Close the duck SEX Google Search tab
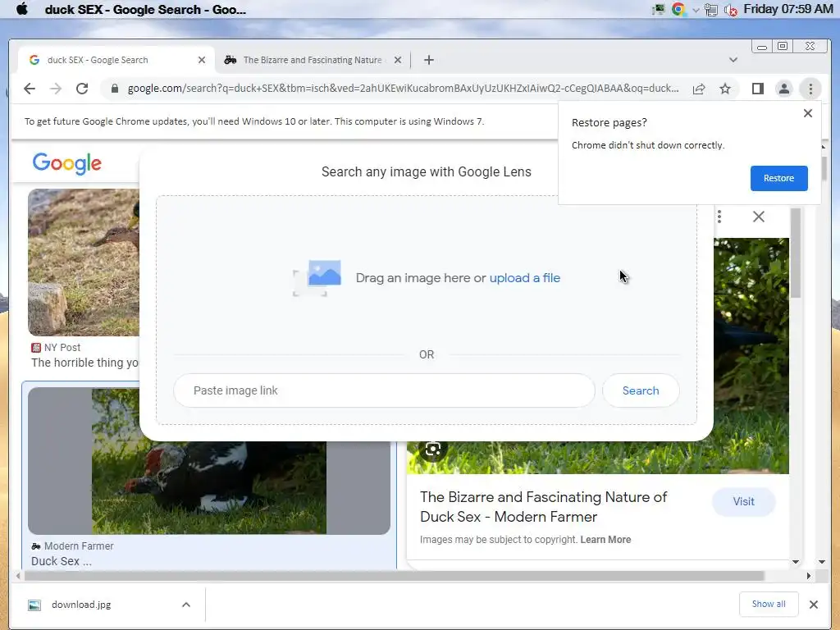This screenshot has height=630, width=840. (x=202, y=60)
